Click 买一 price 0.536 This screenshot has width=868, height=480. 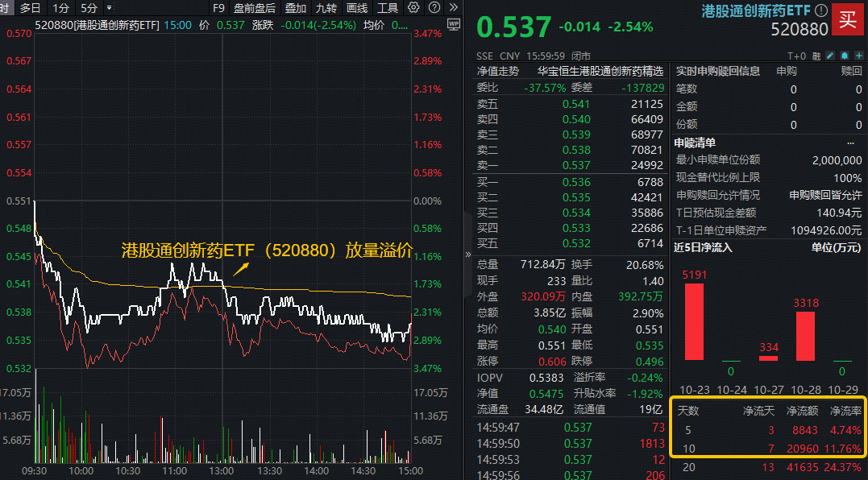click(576, 182)
